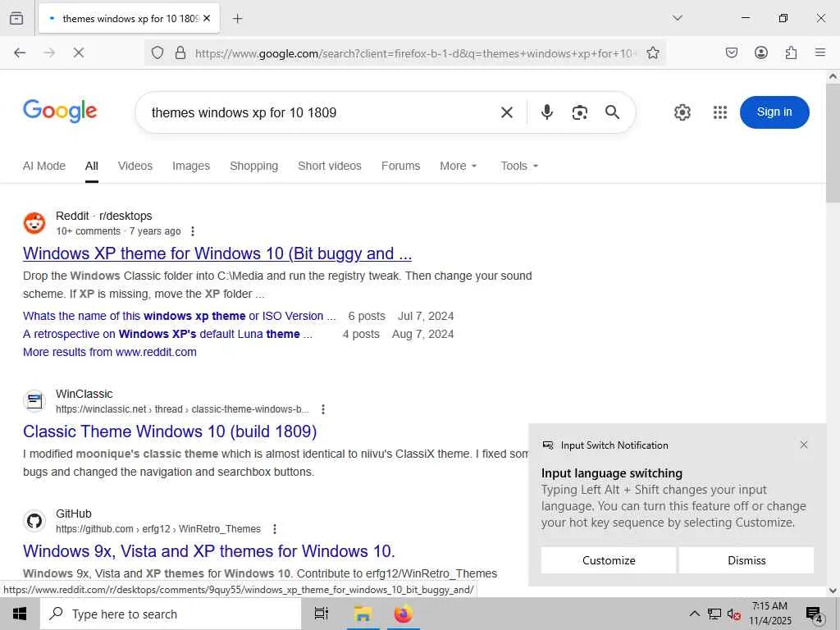Bookmark this page with the star
Image resolution: width=840 pixels, height=630 pixels.
(652, 52)
